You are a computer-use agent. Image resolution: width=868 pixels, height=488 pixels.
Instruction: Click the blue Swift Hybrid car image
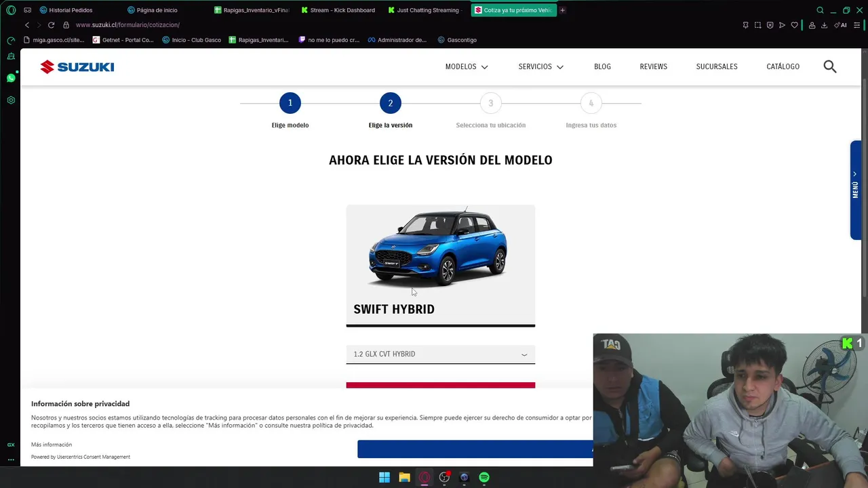[438, 247]
